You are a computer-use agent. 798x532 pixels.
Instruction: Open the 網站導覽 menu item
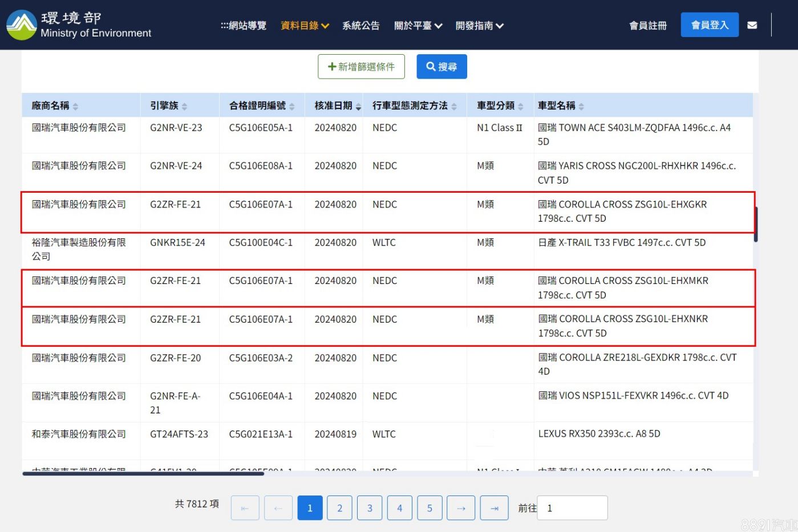[244, 26]
